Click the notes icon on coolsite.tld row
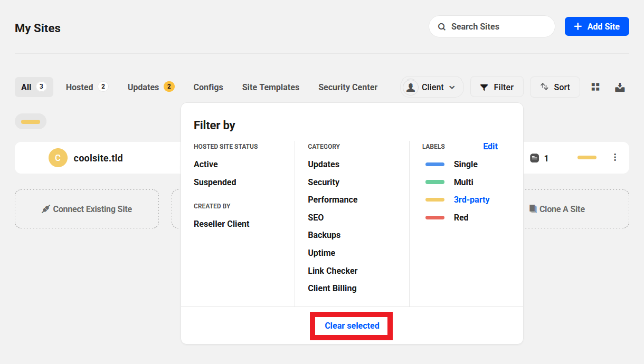The width and height of the screenshot is (644, 364). point(535,158)
